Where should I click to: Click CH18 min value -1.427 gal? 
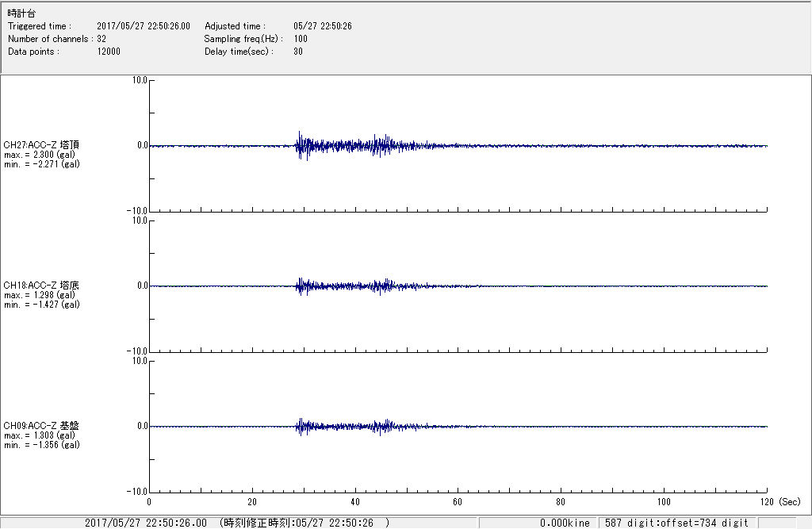pyautogui.click(x=41, y=305)
